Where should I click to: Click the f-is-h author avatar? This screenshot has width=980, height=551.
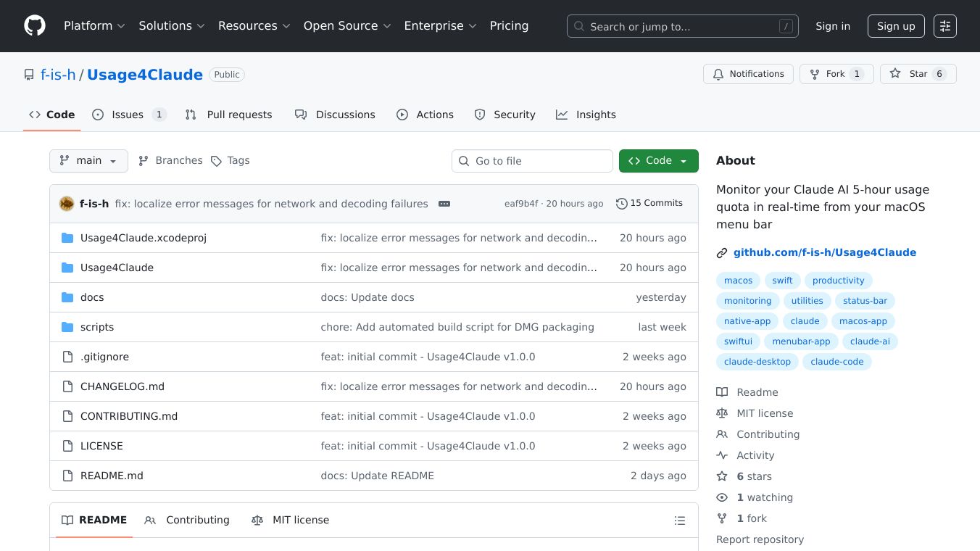pos(67,204)
